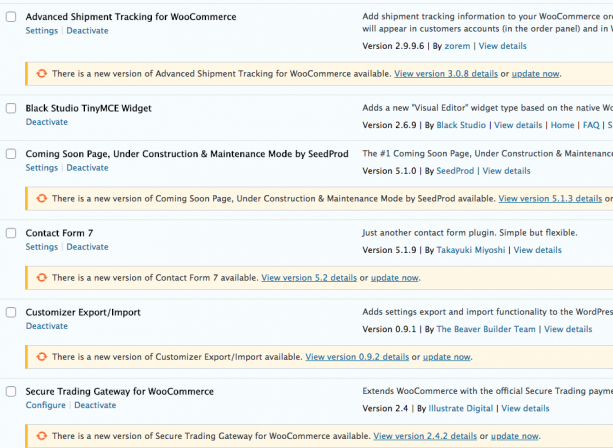Select the Black Studio TinyMCE Widget checkbox
Screen dimensions: 613x448
[10, 109]
